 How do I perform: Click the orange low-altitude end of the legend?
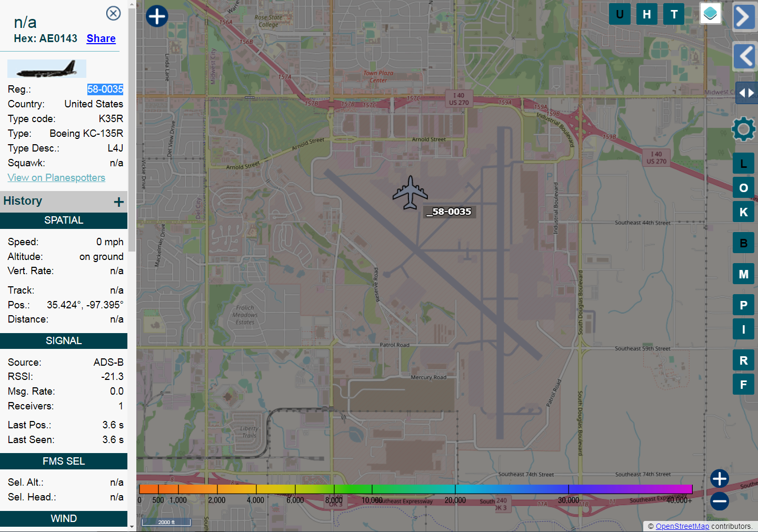point(149,489)
